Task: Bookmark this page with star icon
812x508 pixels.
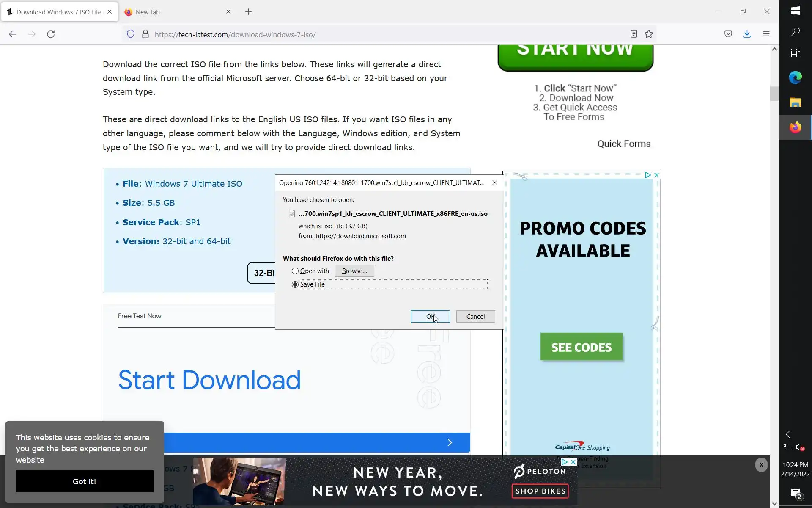Action: [x=649, y=34]
